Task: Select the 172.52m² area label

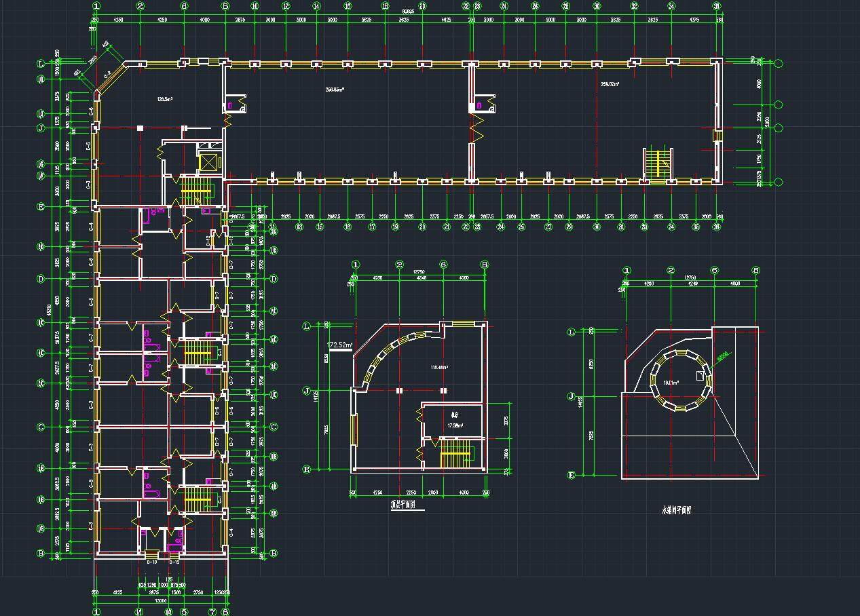Action: (340, 345)
